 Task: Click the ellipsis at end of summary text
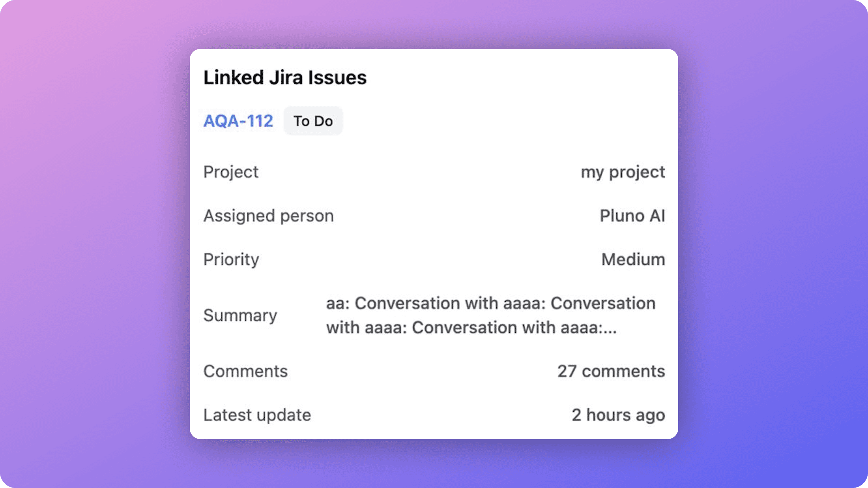pyautogui.click(x=609, y=328)
